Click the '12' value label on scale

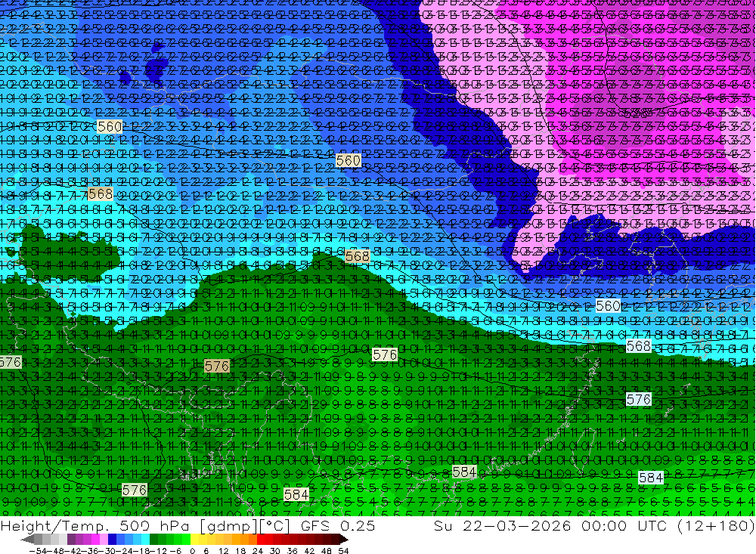click(223, 551)
